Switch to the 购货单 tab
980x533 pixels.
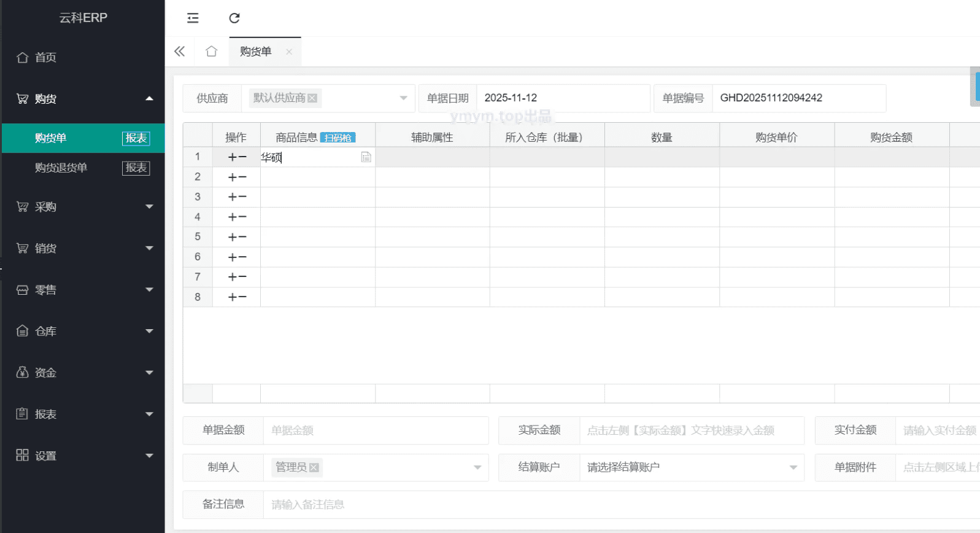(x=256, y=52)
